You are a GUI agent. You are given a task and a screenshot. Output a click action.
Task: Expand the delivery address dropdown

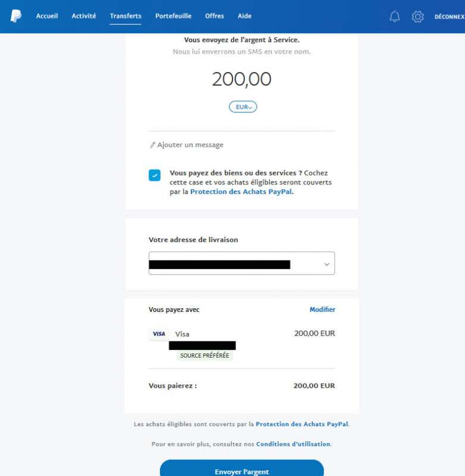(x=242, y=263)
